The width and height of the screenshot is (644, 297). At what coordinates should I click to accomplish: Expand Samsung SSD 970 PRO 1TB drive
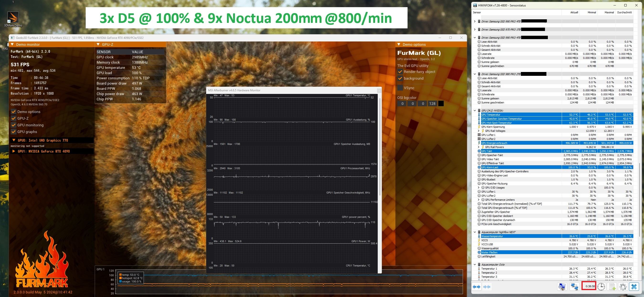tap(475, 30)
